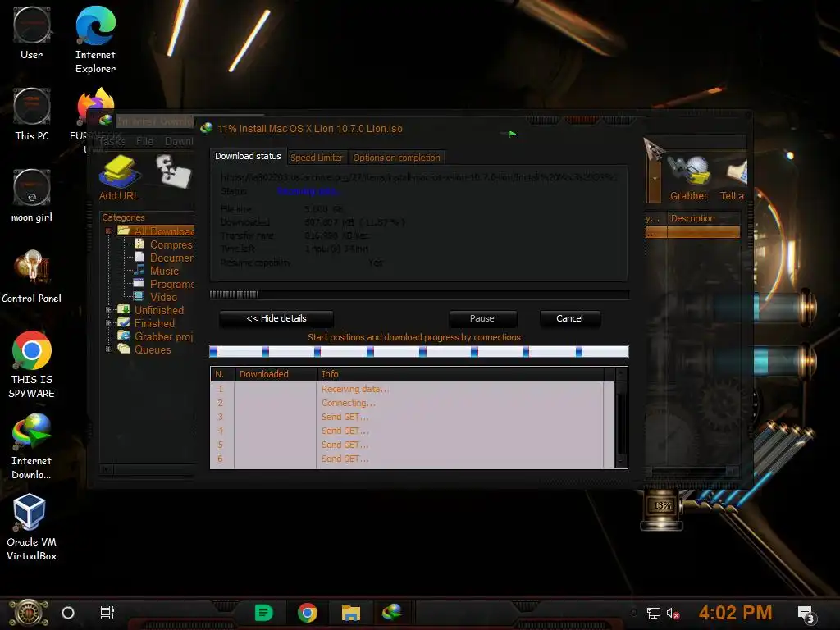The image size is (840, 630).
Task: Click the Info column header
Action: click(x=461, y=374)
